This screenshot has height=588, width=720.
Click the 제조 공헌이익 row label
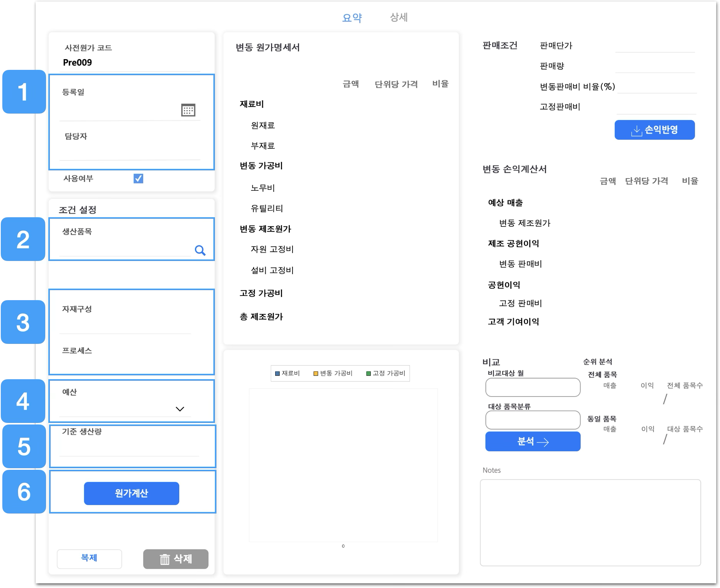point(514,243)
